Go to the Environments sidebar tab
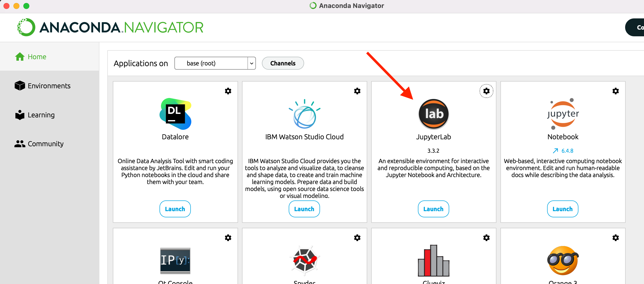 tap(49, 86)
